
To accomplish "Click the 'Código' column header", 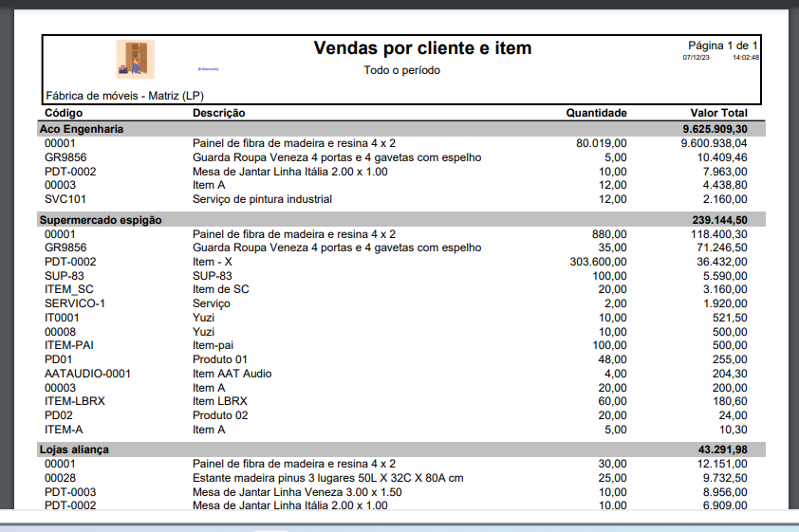I will click(64, 113).
